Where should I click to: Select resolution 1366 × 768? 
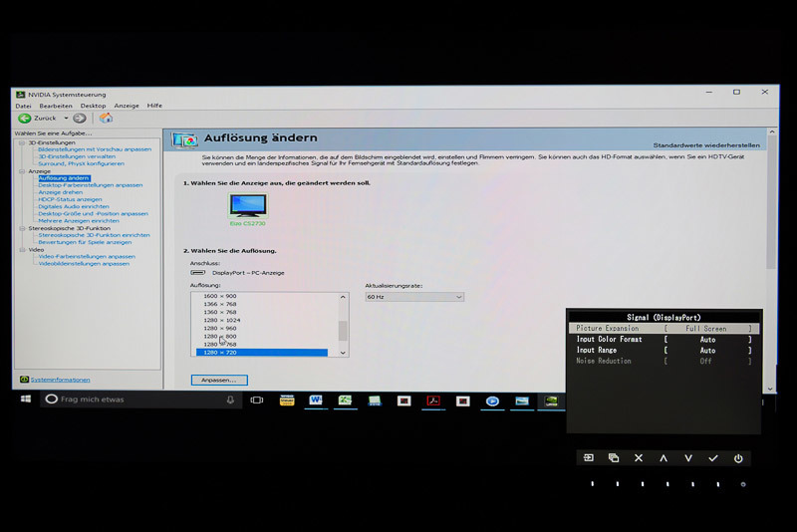[219, 305]
